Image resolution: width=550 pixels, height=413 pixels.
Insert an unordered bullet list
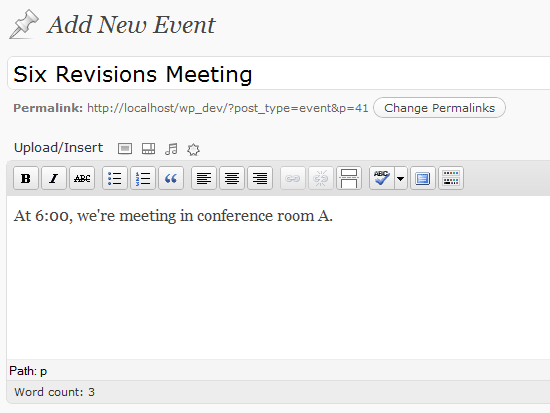pyautogui.click(x=115, y=178)
